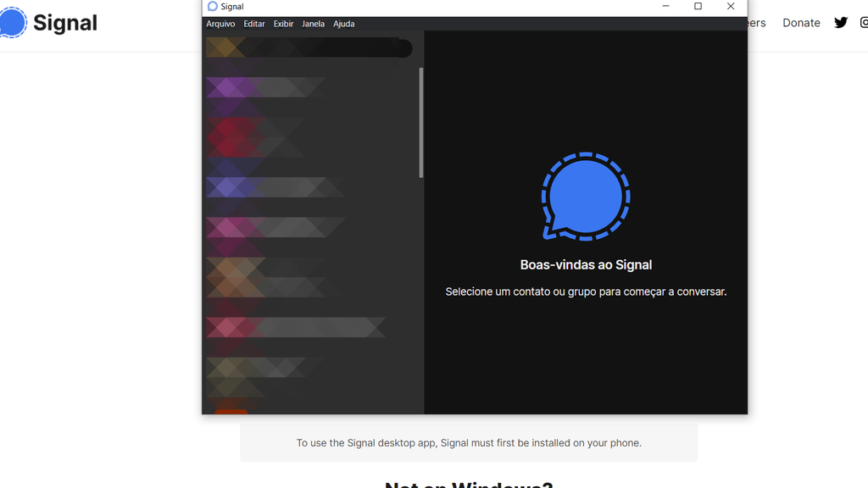Click the Signal icon in window title bar

[213, 7]
